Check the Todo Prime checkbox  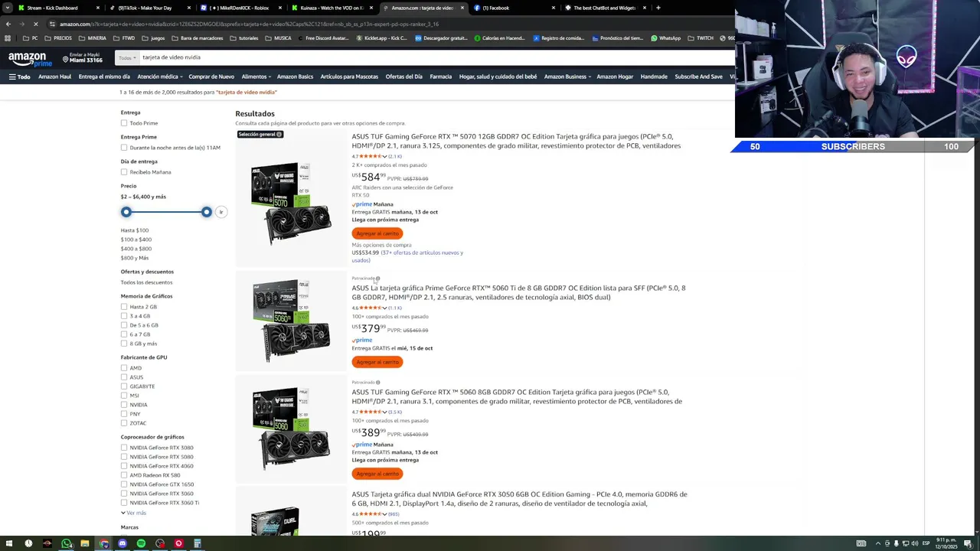(124, 123)
